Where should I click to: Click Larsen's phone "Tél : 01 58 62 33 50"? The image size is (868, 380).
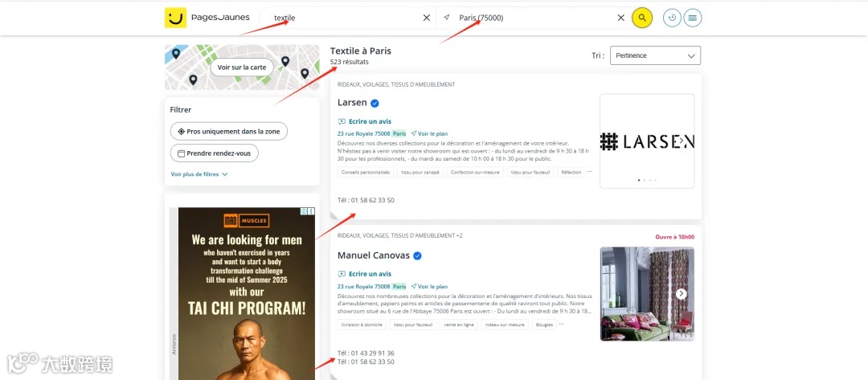366,200
